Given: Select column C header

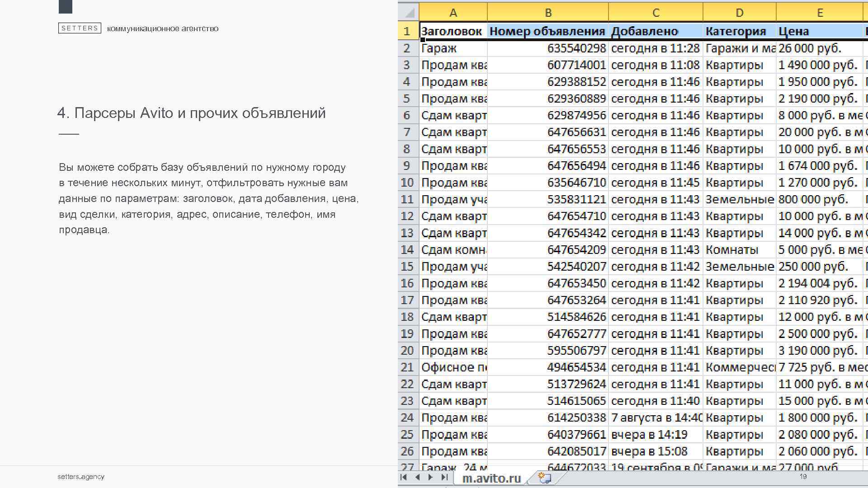Looking at the screenshot, I should tap(656, 13).
